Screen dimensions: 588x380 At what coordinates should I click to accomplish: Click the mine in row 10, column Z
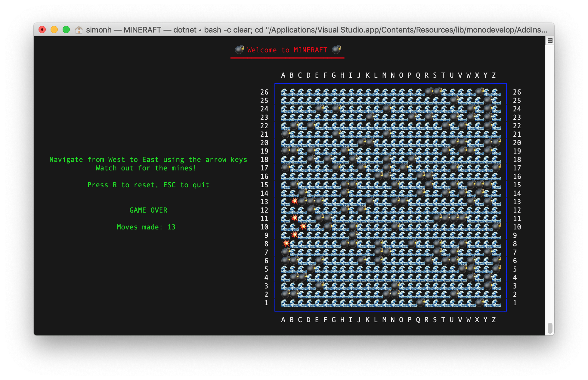(496, 226)
